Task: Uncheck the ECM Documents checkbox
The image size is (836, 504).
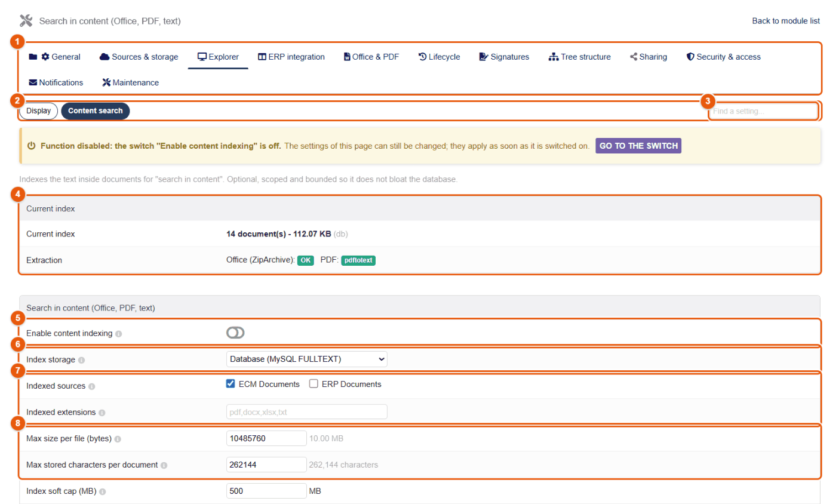Action: point(230,384)
